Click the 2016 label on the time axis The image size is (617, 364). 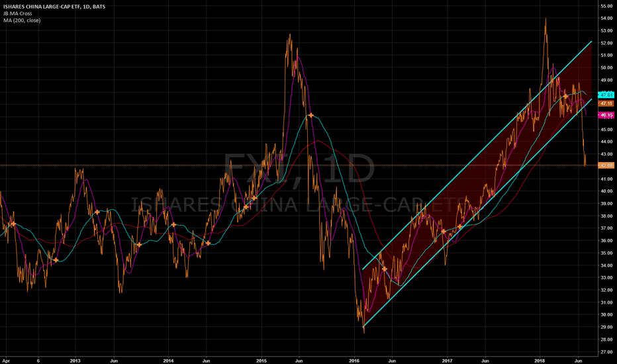(x=354, y=361)
